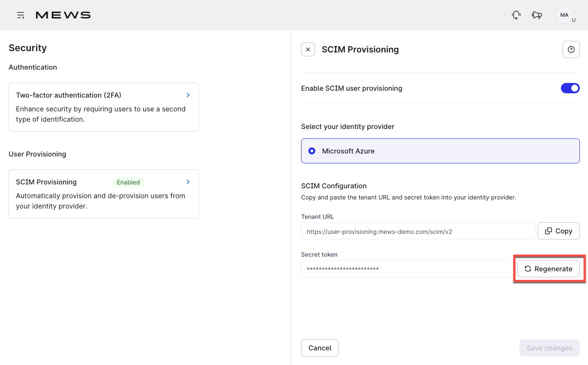This screenshot has height=365, width=588.
Task: Toggle Enable SCIM user provisioning switch
Action: click(x=570, y=88)
